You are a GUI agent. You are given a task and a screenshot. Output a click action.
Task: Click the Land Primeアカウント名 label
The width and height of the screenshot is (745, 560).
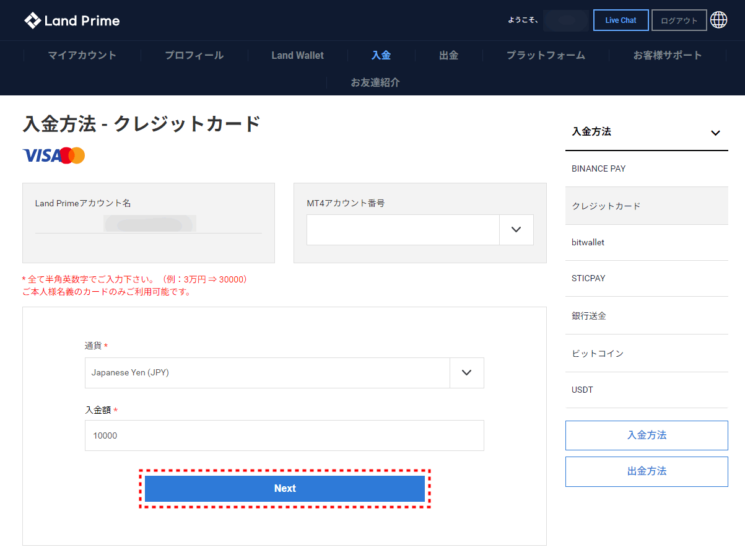[83, 203]
